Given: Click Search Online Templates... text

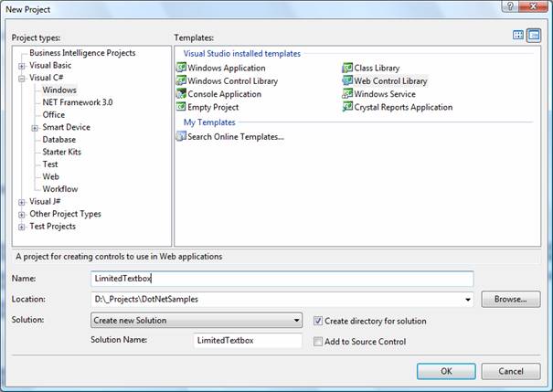Looking at the screenshot, I should click(x=236, y=136).
